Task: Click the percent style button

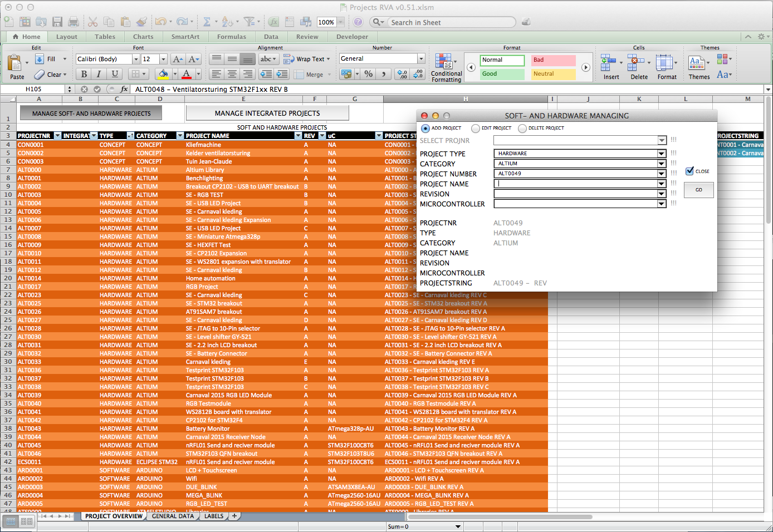Action: click(368, 74)
